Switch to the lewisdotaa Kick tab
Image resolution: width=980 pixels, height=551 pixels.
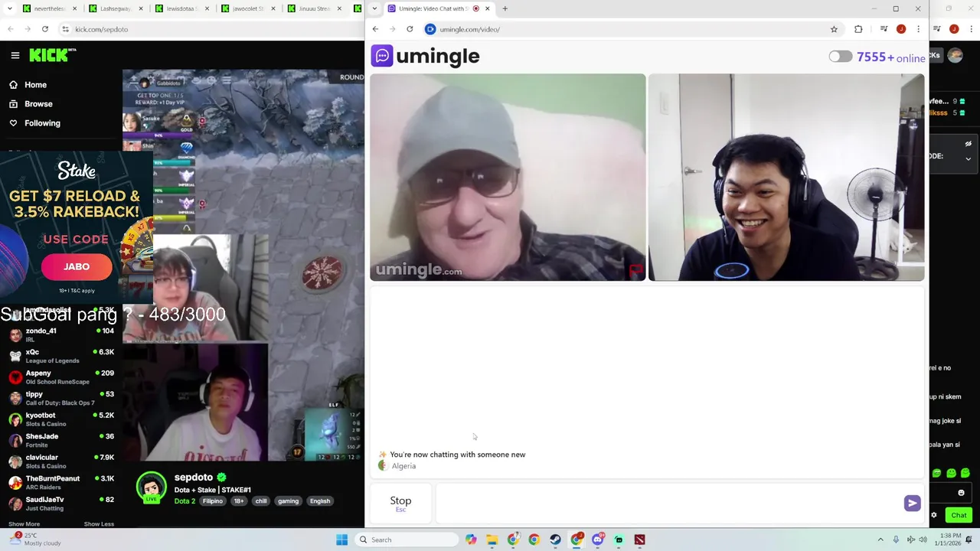click(181, 8)
